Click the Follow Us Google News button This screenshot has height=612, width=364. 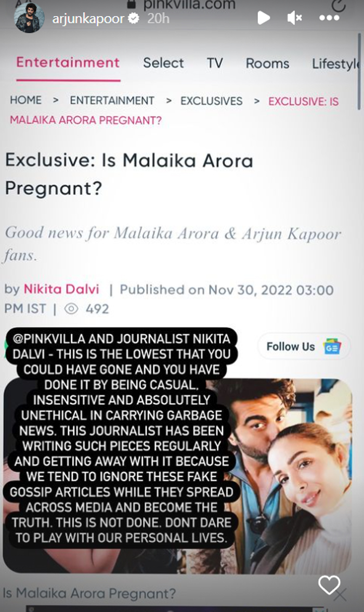pos(304,347)
